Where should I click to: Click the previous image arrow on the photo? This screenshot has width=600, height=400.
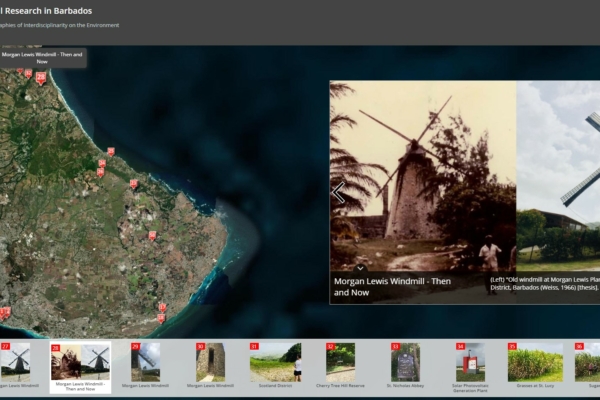tap(338, 192)
